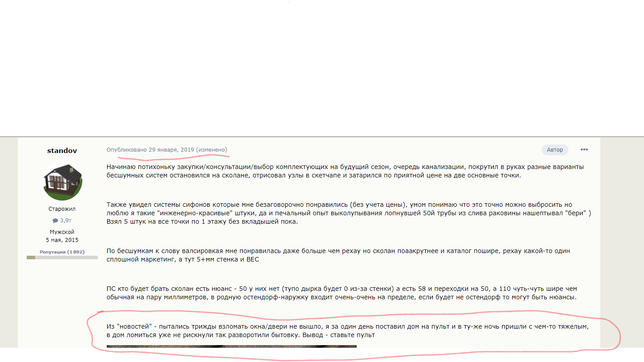Click the word "Опубликовано" in post header
The width and height of the screenshot is (644, 362).
coord(127,150)
